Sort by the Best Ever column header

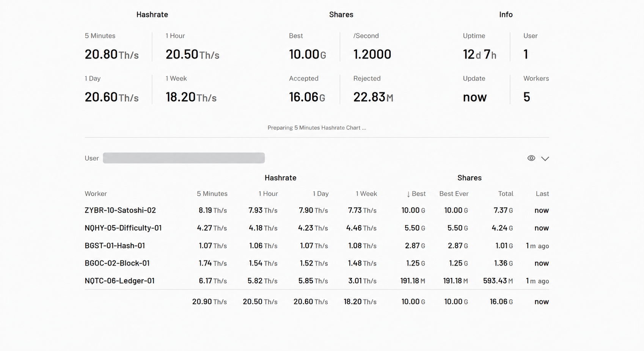454,194
